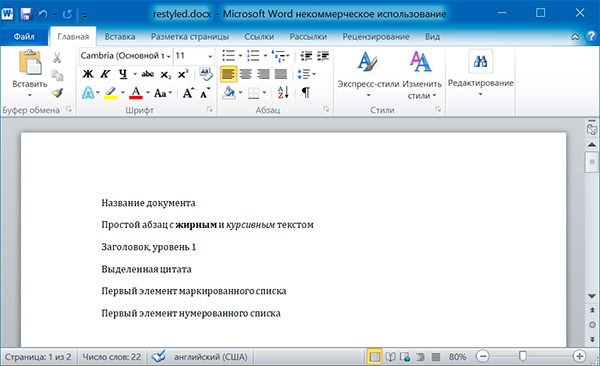Zoom in with the plus button
Screen dimensions: 600x366
(579, 357)
